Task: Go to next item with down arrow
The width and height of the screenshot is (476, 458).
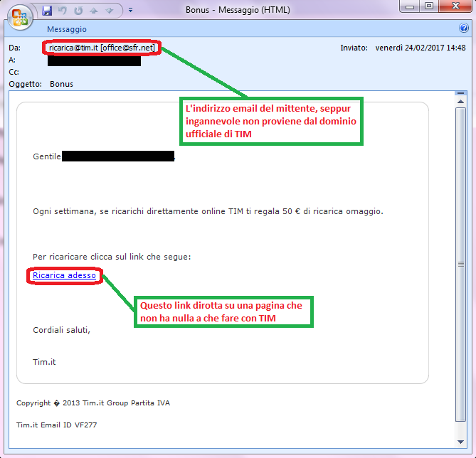Action: point(110,11)
